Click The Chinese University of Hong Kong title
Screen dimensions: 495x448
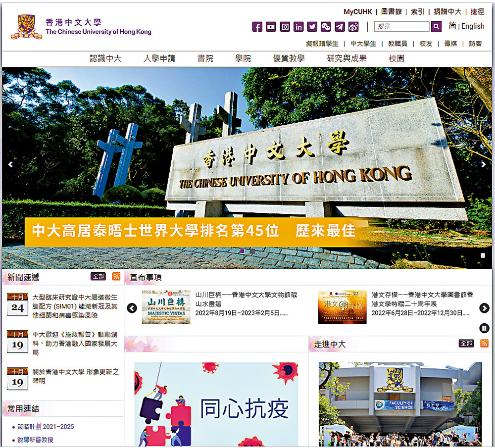click(99, 32)
